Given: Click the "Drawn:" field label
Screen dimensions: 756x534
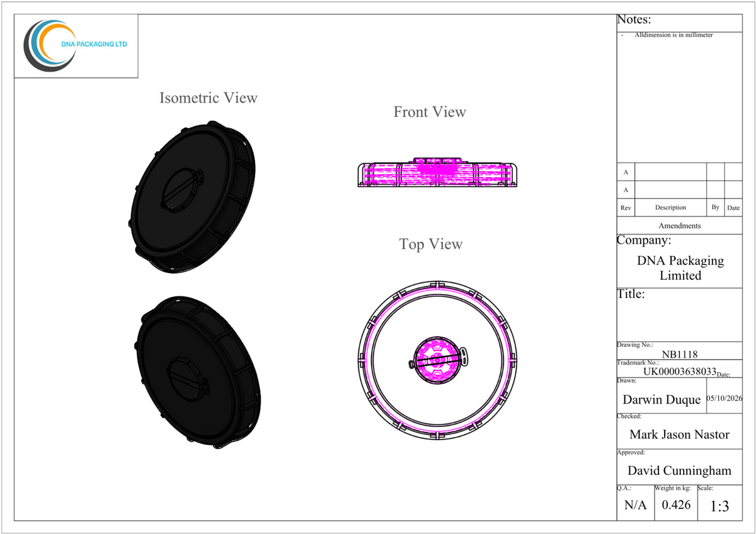Looking at the screenshot, I should 627,380.
